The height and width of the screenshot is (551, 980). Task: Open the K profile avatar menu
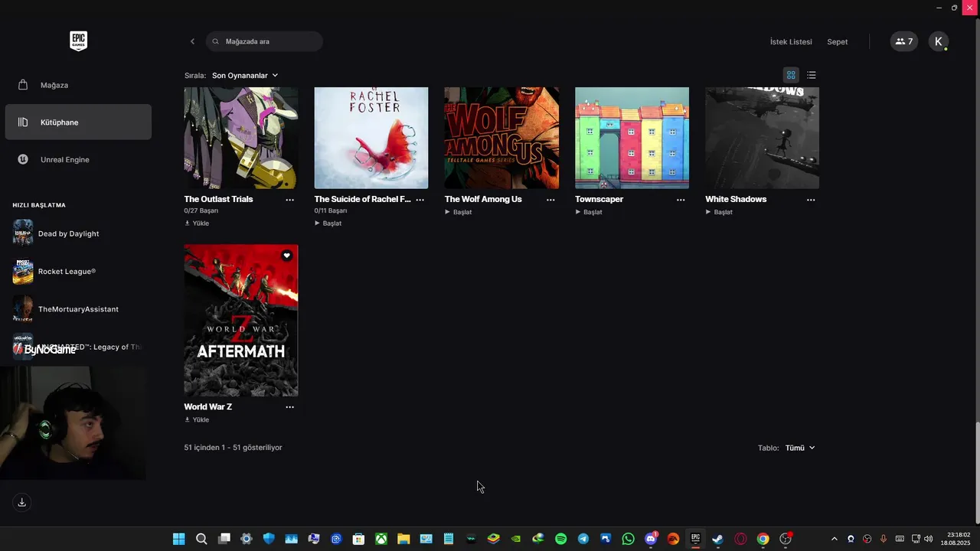pyautogui.click(x=939, y=41)
